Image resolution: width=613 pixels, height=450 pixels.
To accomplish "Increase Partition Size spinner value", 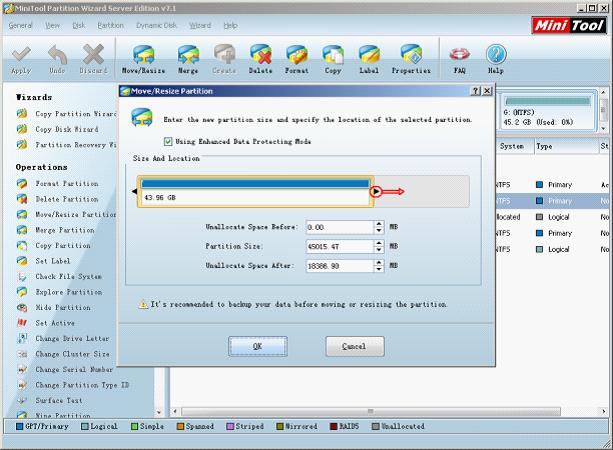I will click(x=378, y=243).
